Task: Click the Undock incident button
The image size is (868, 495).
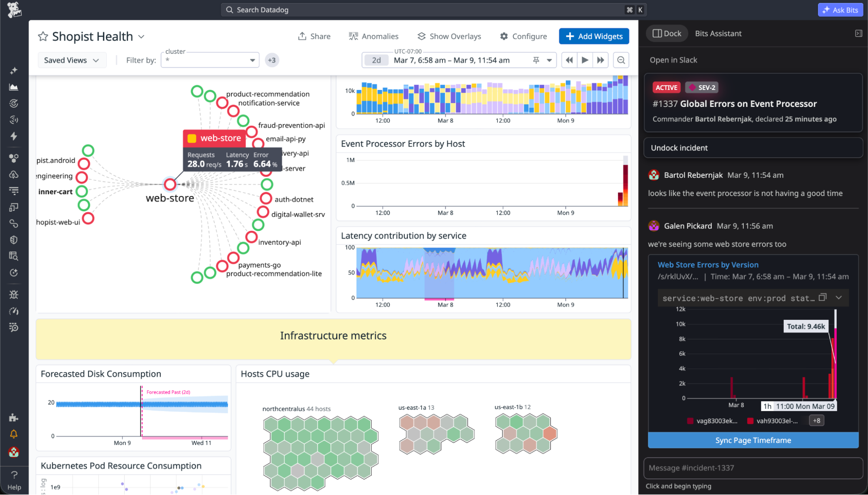Action: tap(752, 148)
